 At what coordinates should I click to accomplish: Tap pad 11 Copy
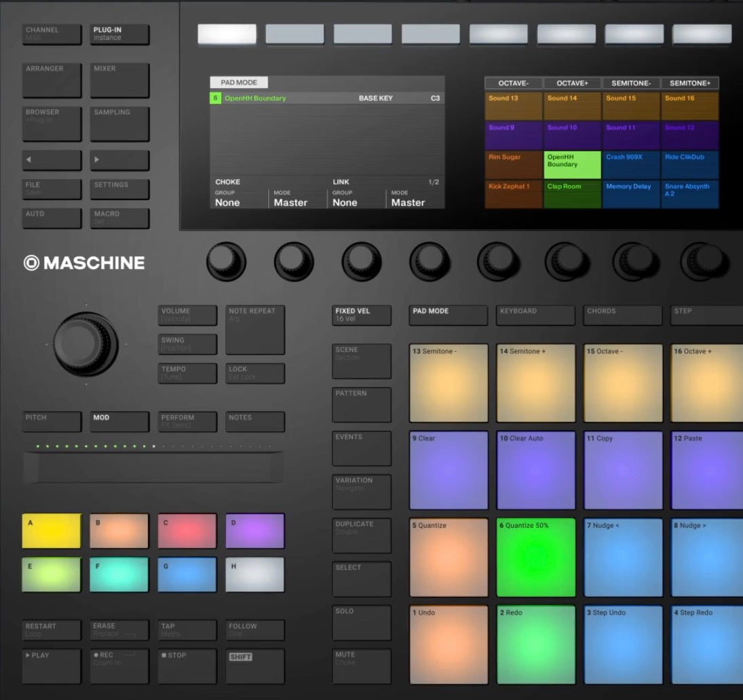pos(623,470)
